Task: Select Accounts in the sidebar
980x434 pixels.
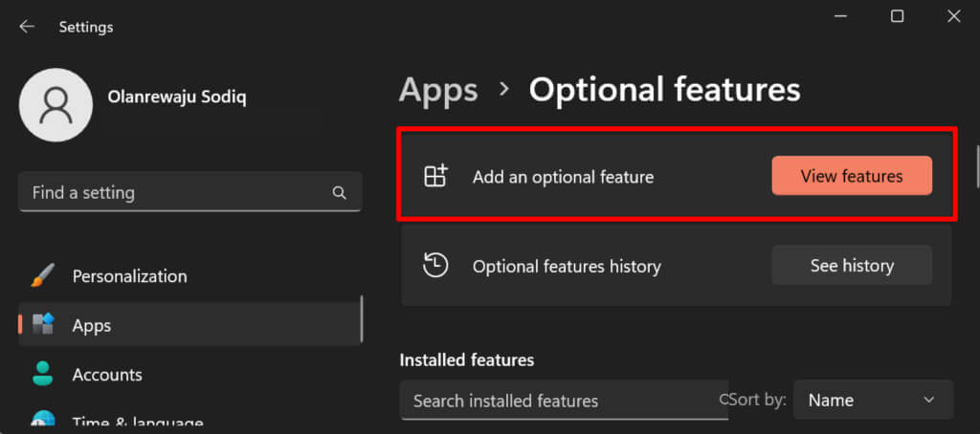Action: pyautogui.click(x=107, y=375)
